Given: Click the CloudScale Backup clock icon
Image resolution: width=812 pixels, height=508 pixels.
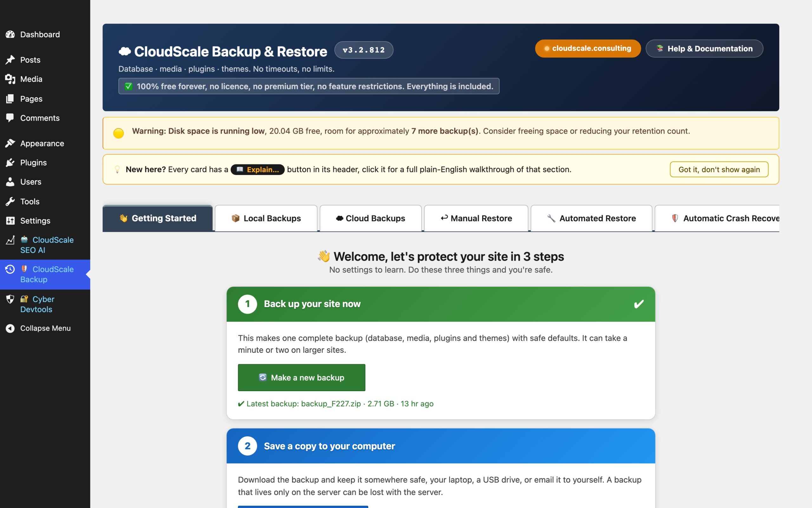Looking at the screenshot, I should pos(10,269).
